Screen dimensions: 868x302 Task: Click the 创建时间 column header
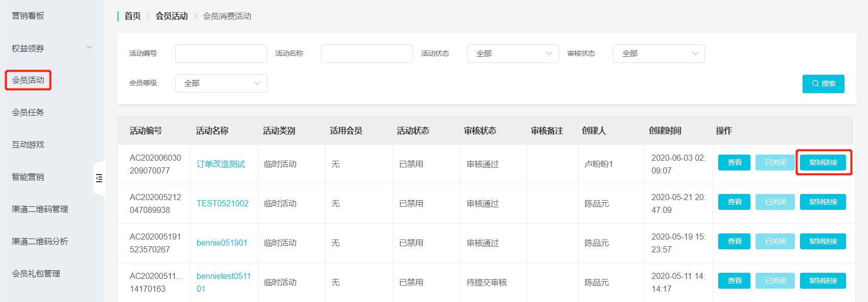coord(665,131)
